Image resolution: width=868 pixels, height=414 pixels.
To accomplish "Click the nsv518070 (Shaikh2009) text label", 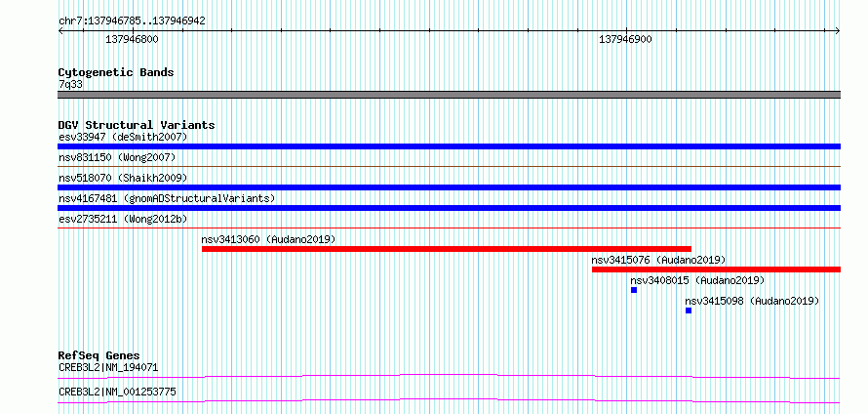I will 123,178.
